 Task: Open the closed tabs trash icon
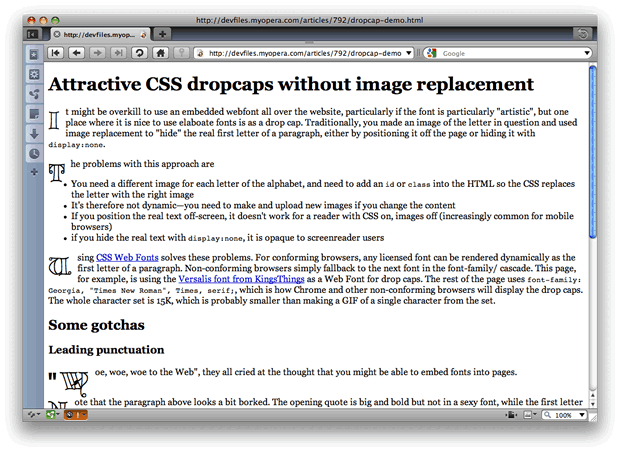click(x=582, y=34)
